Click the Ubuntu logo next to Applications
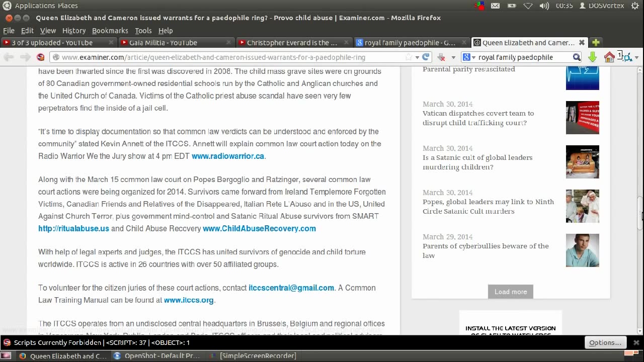This screenshot has width=644, height=362. pyautogui.click(x=7, y=6)
